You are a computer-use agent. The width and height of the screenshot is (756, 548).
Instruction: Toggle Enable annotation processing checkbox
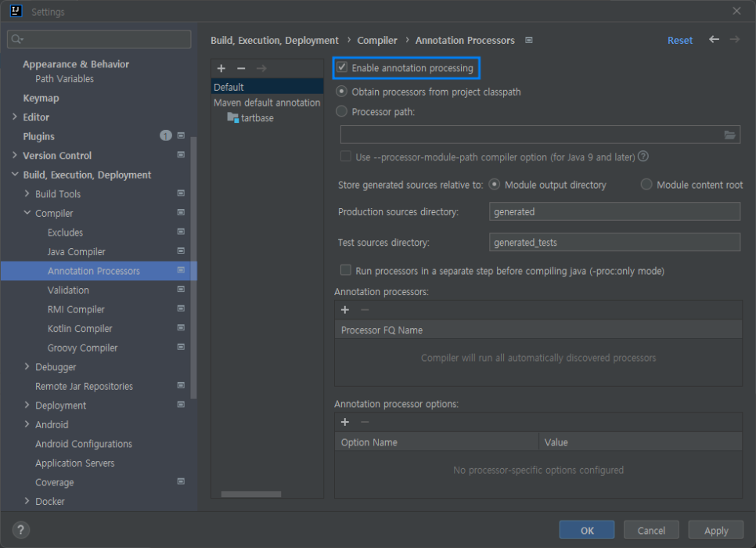(x=342, y=67)
